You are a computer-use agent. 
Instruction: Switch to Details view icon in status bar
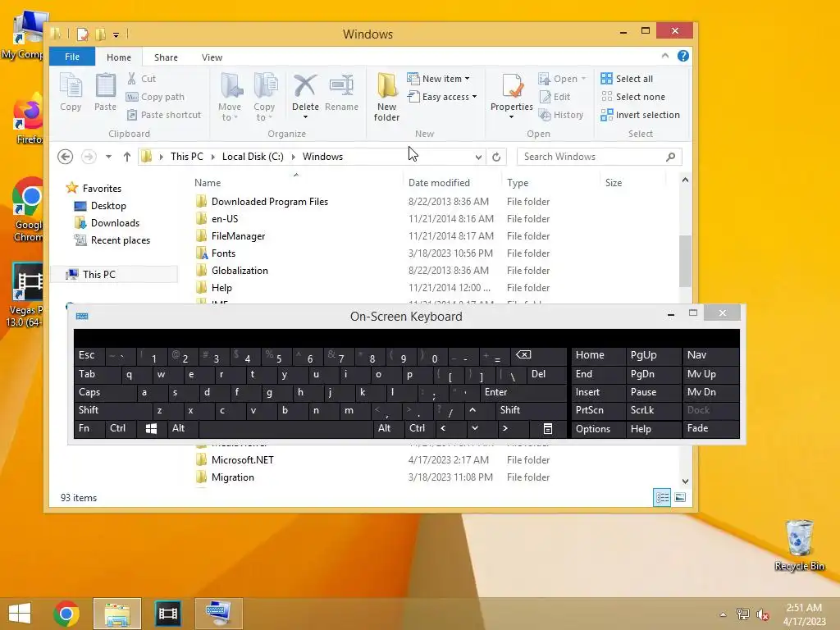(662, 498)
